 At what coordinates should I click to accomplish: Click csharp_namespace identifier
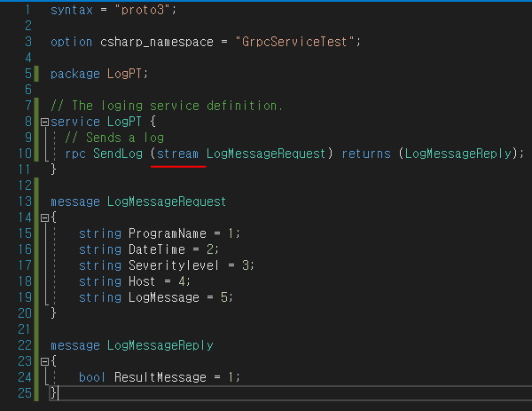tap(157, 42)
